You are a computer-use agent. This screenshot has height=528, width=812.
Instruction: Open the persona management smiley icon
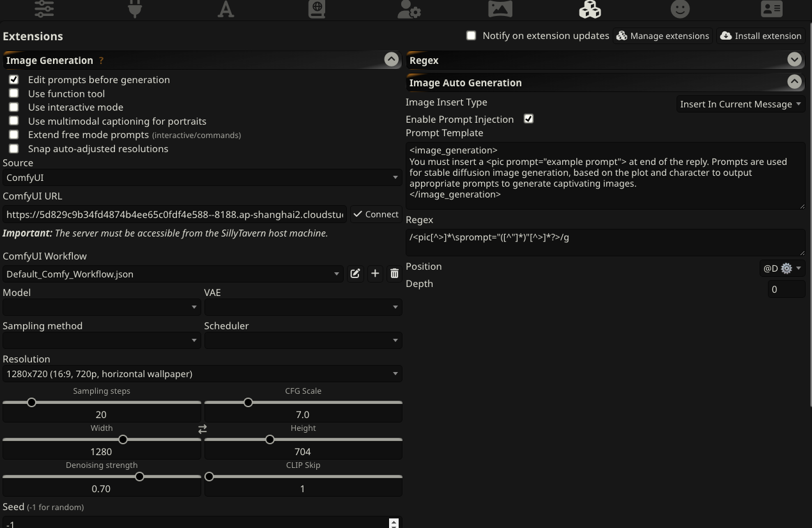point(680,8)
